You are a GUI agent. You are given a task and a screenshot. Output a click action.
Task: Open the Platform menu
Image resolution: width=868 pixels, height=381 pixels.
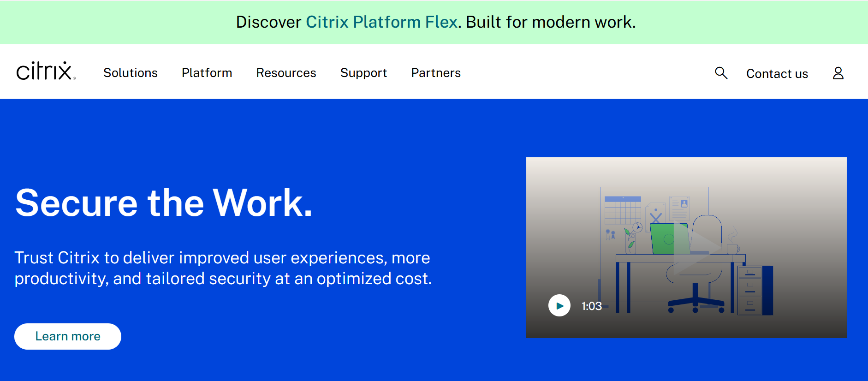coord(207,73)
